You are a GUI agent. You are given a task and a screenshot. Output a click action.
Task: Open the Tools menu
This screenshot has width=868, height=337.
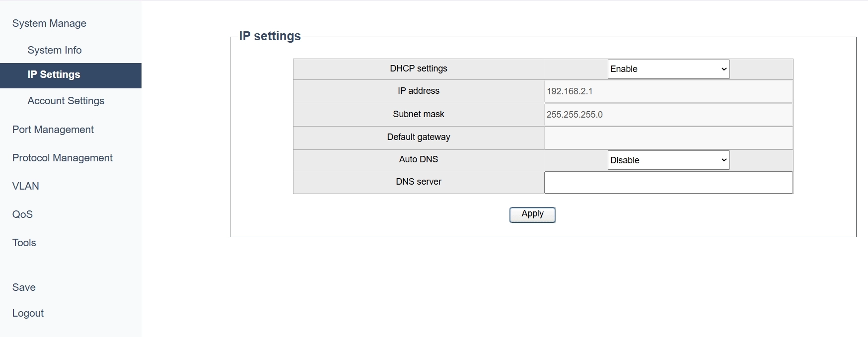click(24, 243)
